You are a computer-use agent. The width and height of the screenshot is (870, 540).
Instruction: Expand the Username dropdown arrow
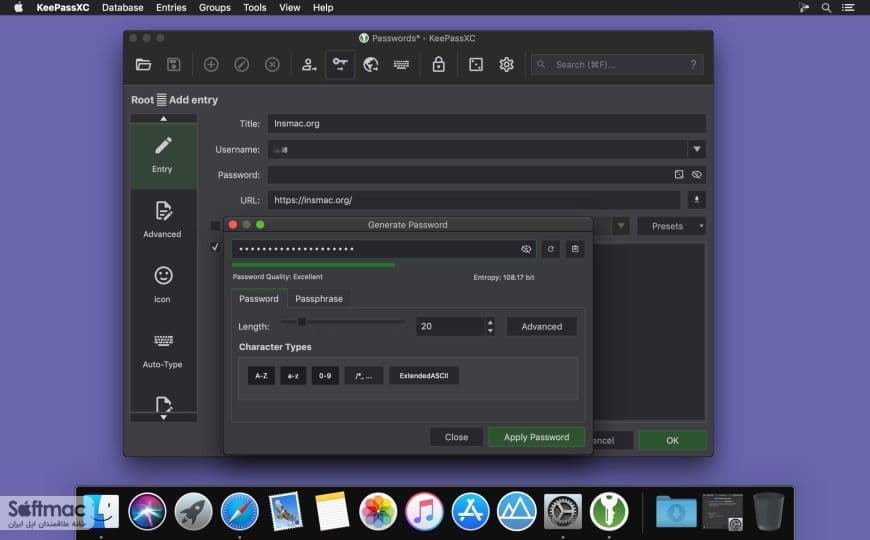[697, 149]
